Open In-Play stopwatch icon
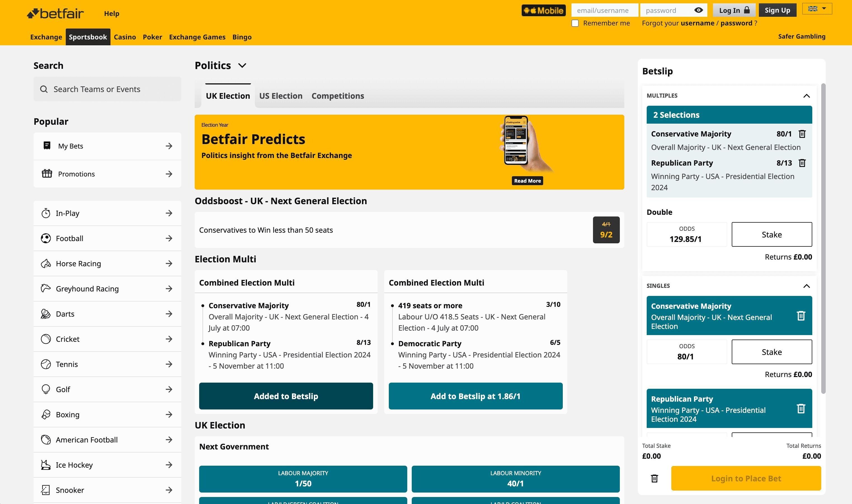This screenshot has width=852, height=504. coord(46,213)
